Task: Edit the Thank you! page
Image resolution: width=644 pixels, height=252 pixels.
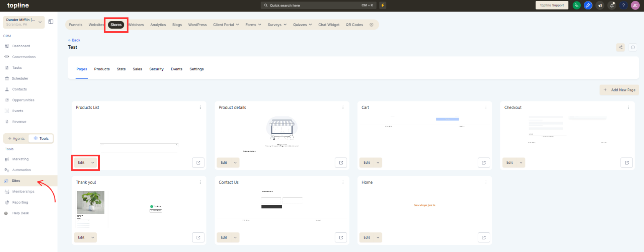Action: click(81, 237)
